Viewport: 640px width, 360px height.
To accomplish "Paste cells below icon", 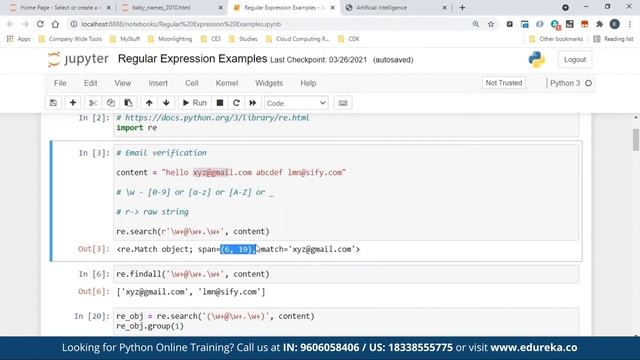I will (128, 103).
